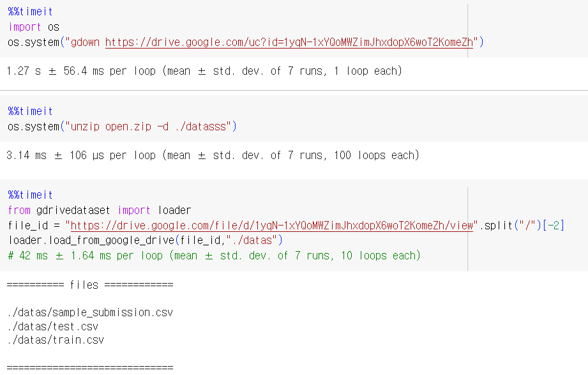Click the '========== files ============' header line

[90, 285]
